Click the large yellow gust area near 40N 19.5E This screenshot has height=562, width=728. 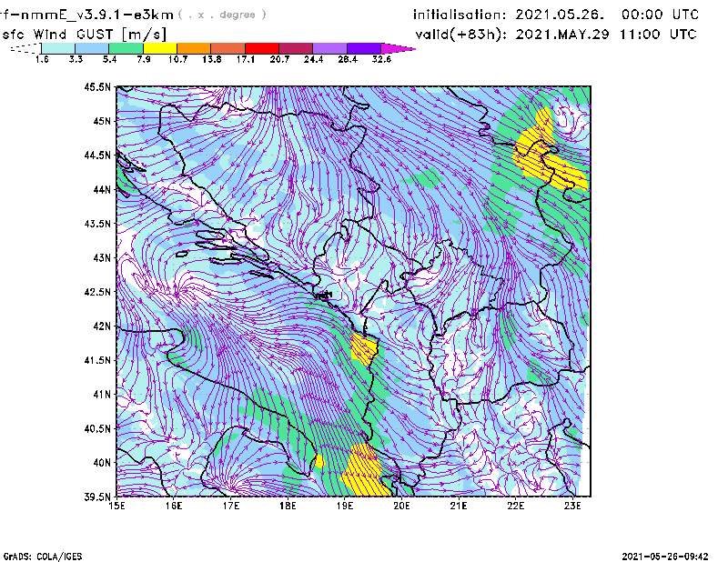[x=365, y=471]
